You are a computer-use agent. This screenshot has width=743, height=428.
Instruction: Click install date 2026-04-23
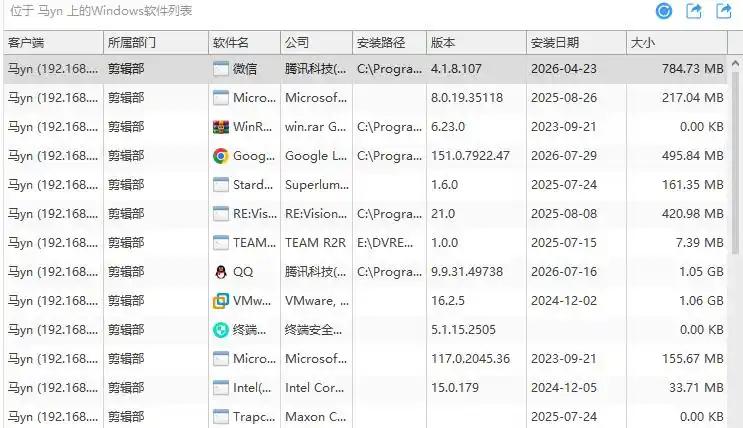[564, 69]
